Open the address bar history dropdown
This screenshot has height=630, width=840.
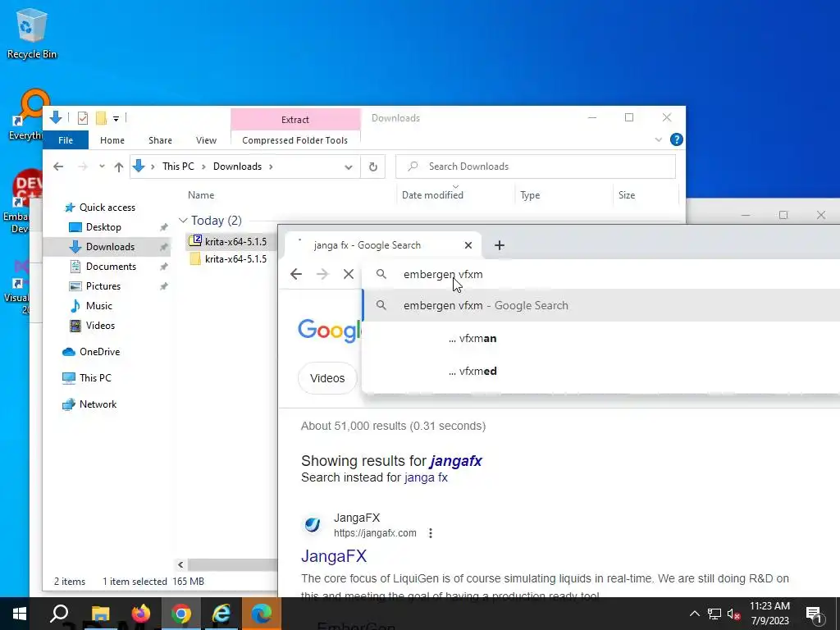348,167
